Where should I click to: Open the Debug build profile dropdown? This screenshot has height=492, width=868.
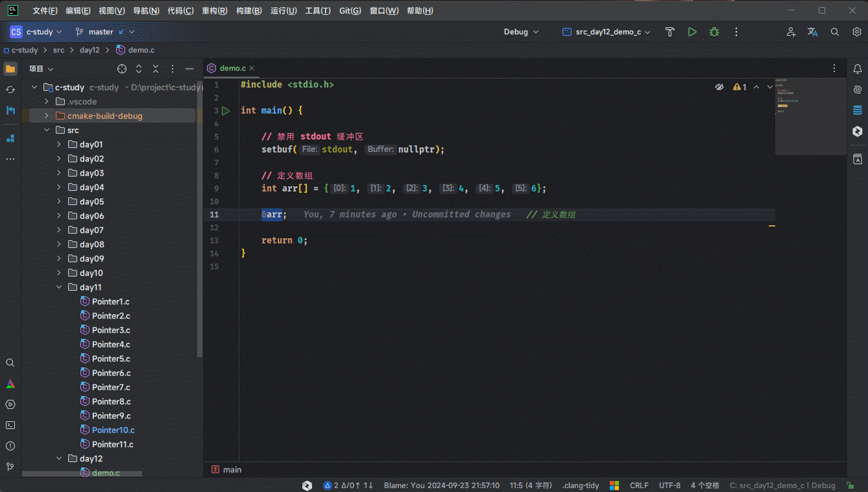coord(521,32)
